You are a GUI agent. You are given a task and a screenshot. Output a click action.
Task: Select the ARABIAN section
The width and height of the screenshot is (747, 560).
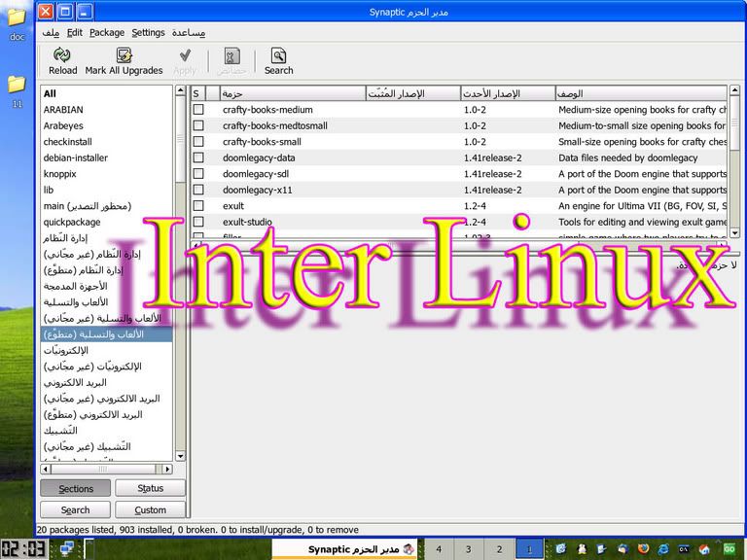[106, 110]
